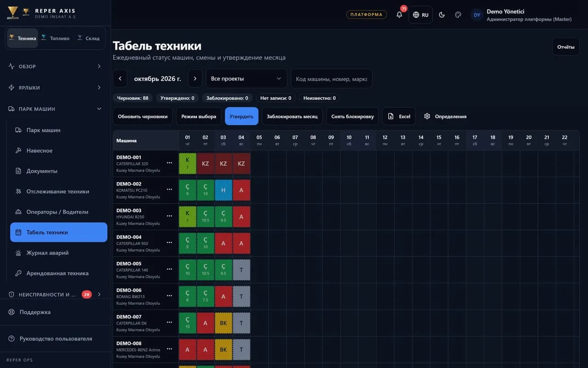This screenshot has width=588, height=368.
Task: Open Операторы / Водители menu item
Action: [x=59, y=212]
